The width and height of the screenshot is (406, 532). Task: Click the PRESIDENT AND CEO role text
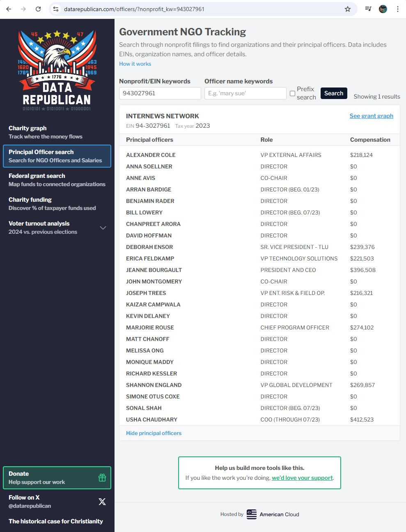288,270
